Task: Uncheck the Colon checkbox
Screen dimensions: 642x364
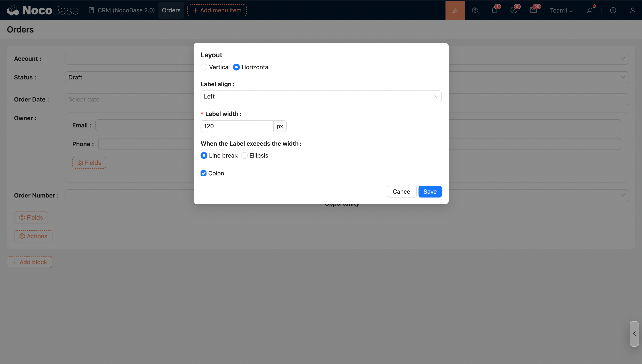Action: click(x=204, y=173)
